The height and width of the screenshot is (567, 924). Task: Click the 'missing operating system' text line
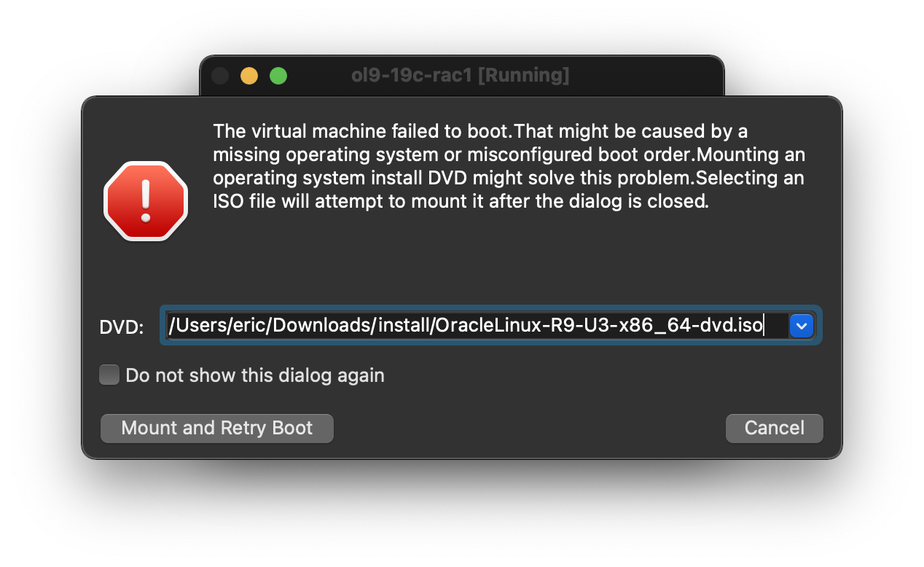click(x=509, y=155)
